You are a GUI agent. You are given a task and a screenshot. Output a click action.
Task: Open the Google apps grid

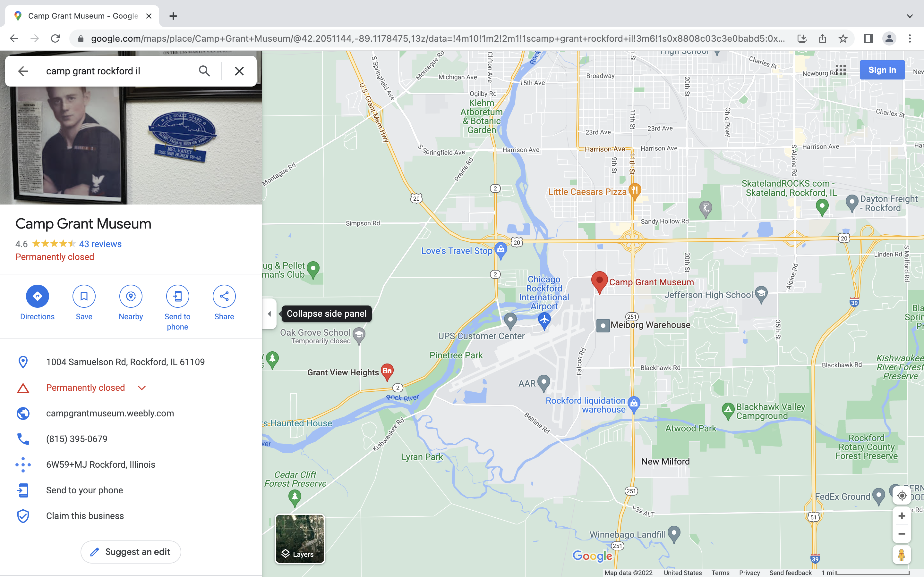tap(841, 70)
